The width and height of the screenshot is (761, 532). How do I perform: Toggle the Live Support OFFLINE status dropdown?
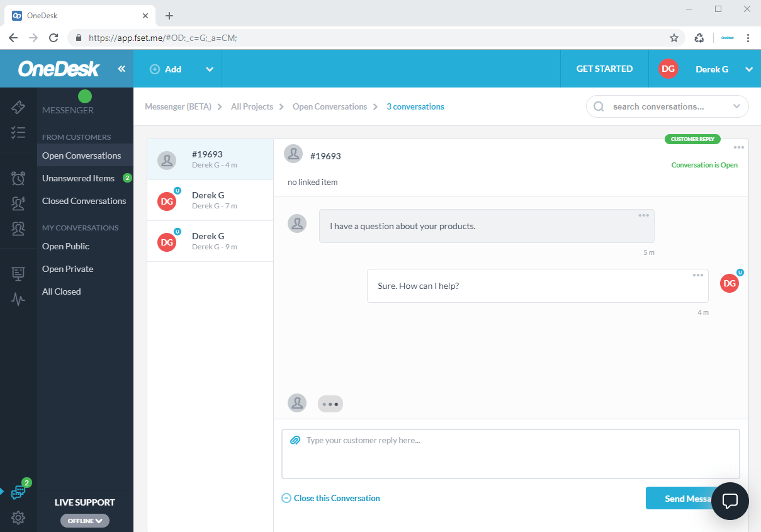pyautogui.click(x=85, y=521)
